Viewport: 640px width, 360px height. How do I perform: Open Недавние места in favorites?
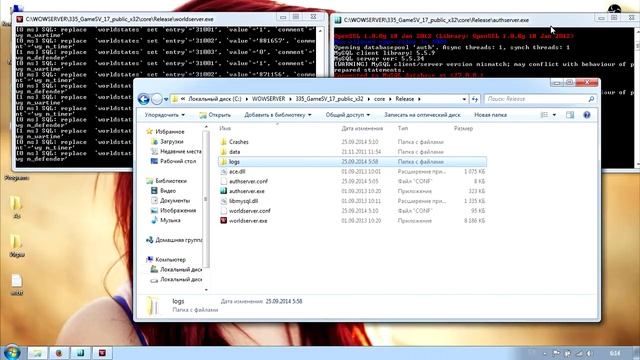tap(180, 151)
